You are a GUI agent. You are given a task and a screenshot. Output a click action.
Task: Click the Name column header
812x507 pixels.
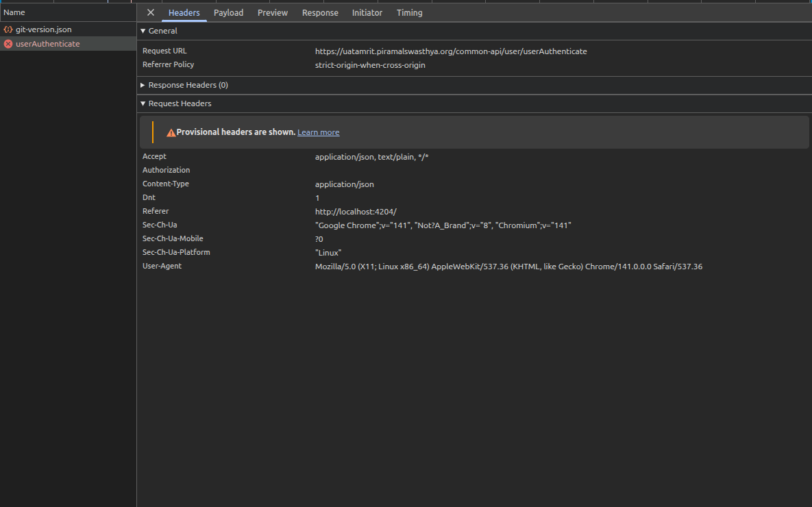tap(14, 12)
